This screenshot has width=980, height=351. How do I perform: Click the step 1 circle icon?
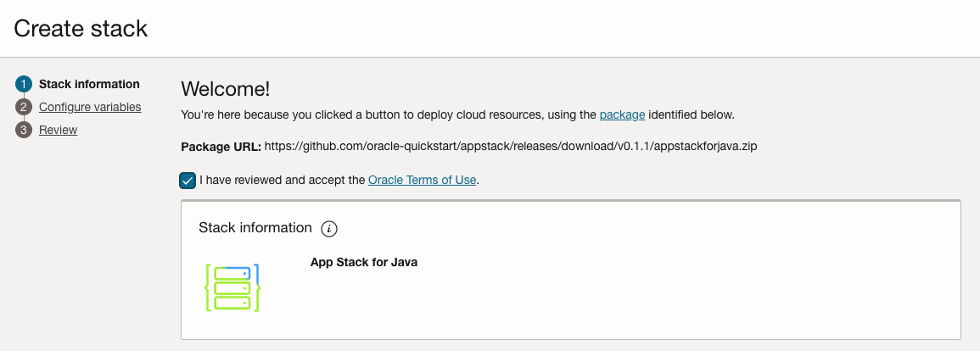(x=23, y=84)
